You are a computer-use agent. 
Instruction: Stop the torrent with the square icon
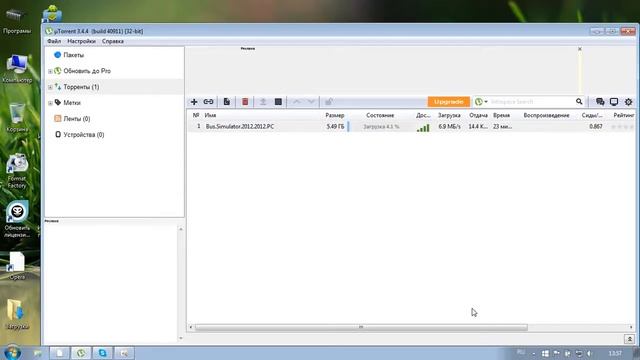tap(278, 102)
